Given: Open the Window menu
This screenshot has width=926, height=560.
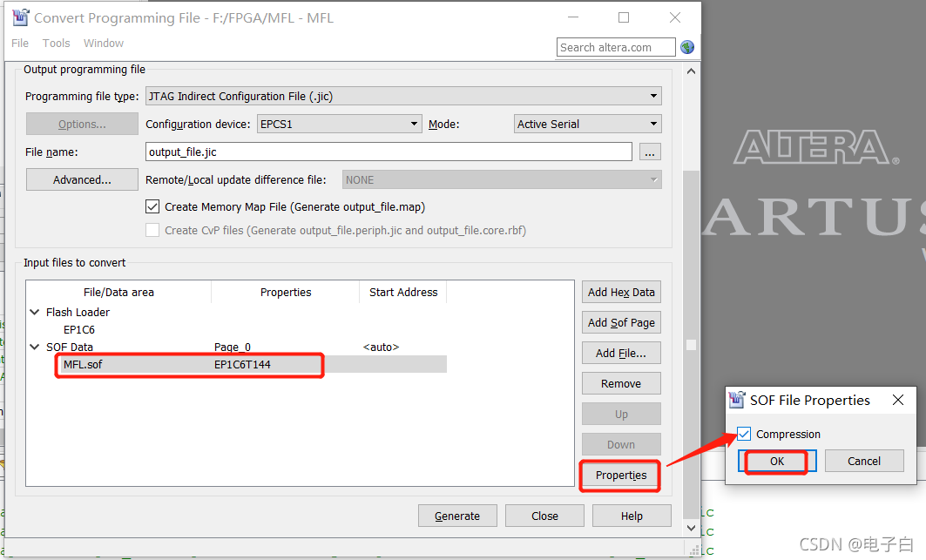Looking at the screenshot, I should click(x=104, y=44).
